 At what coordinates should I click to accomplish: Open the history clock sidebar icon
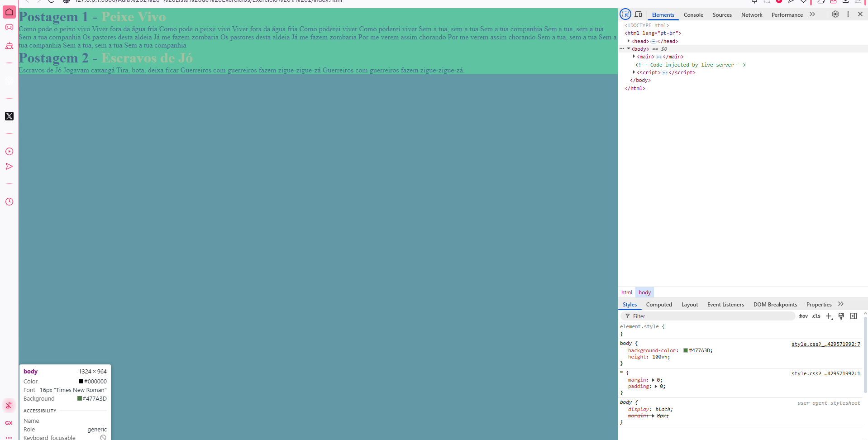coord(9,202)
